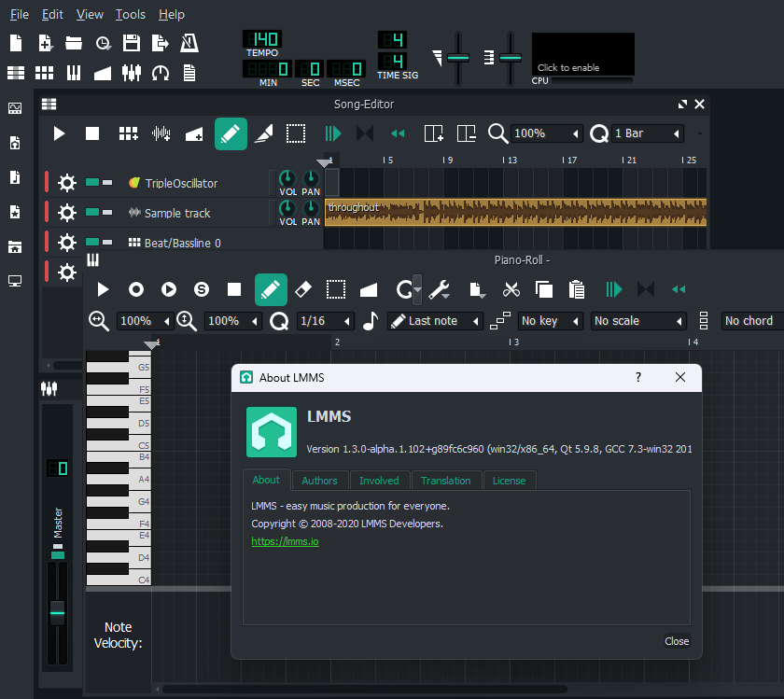The width and height of the screenshot is (784, 699).
Task: Open the 'No key' dropdown
Action: (551, 320)
